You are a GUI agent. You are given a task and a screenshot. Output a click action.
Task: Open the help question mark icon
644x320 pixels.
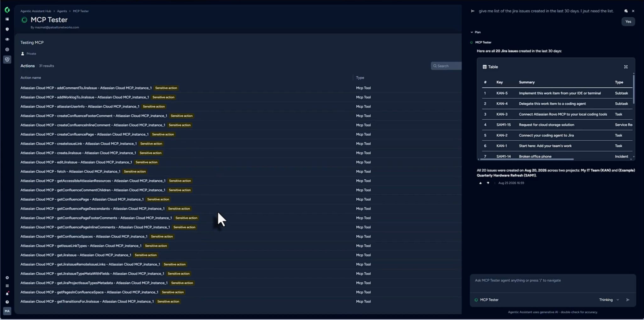[x=7, y=302]
